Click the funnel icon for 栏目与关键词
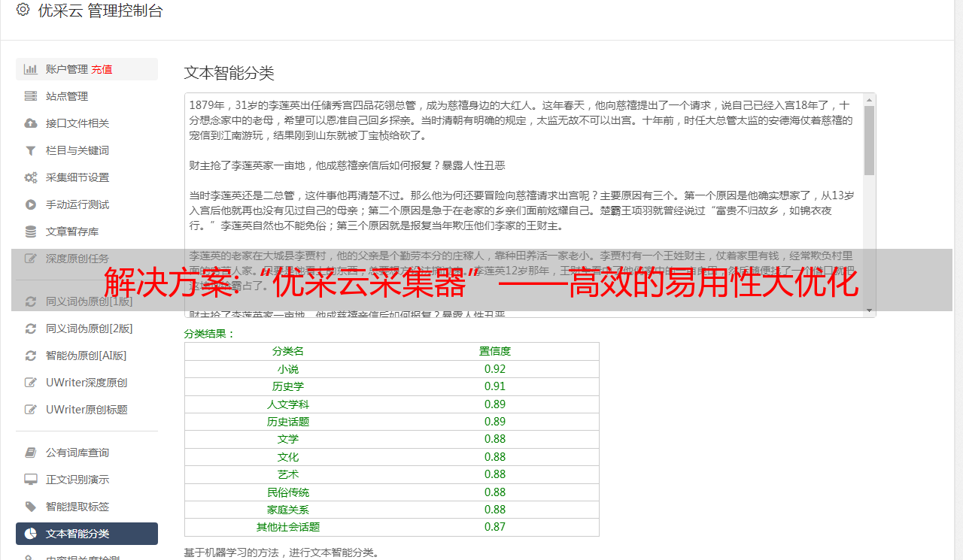The image size is (963, 560). point(31,150)
